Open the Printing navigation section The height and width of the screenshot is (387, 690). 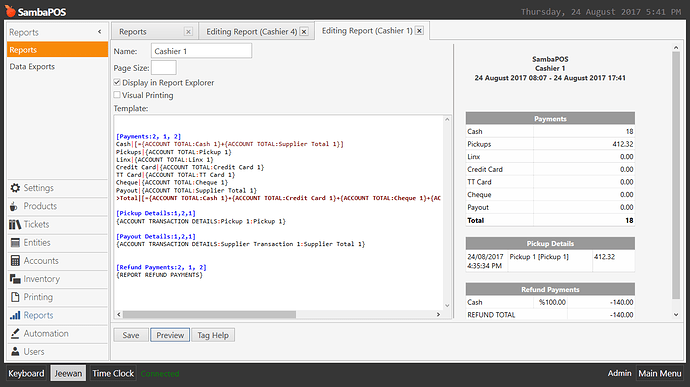[x=58, y=297]
